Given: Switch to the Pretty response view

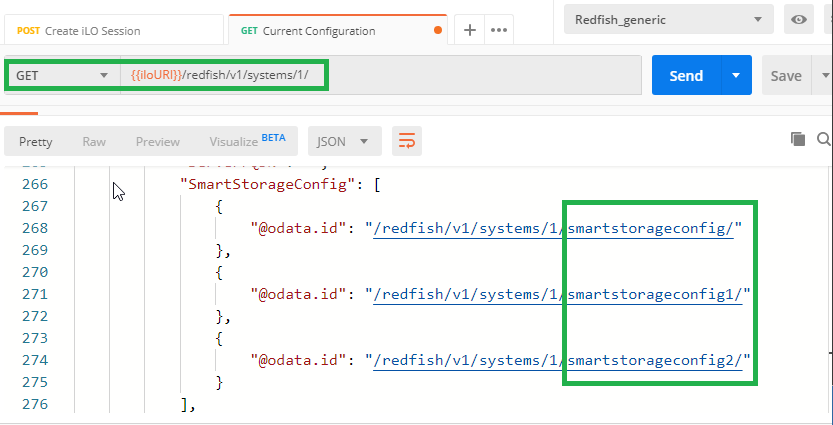Looking at the screenshot, I should (36, 142).
